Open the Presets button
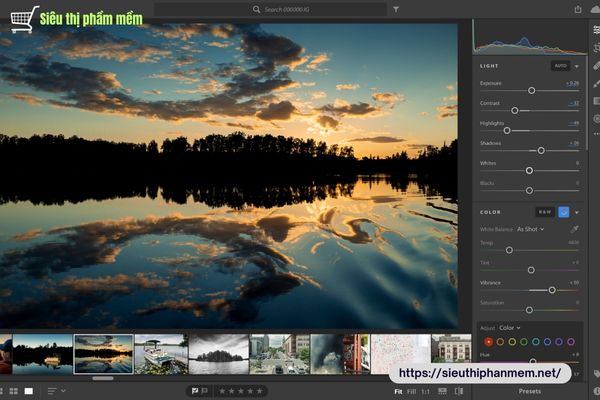Viewport: 600px width, 400px height. tap(530, 391)
